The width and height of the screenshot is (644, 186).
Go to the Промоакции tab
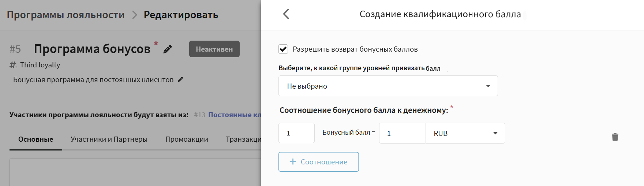(x=187, y=139)
